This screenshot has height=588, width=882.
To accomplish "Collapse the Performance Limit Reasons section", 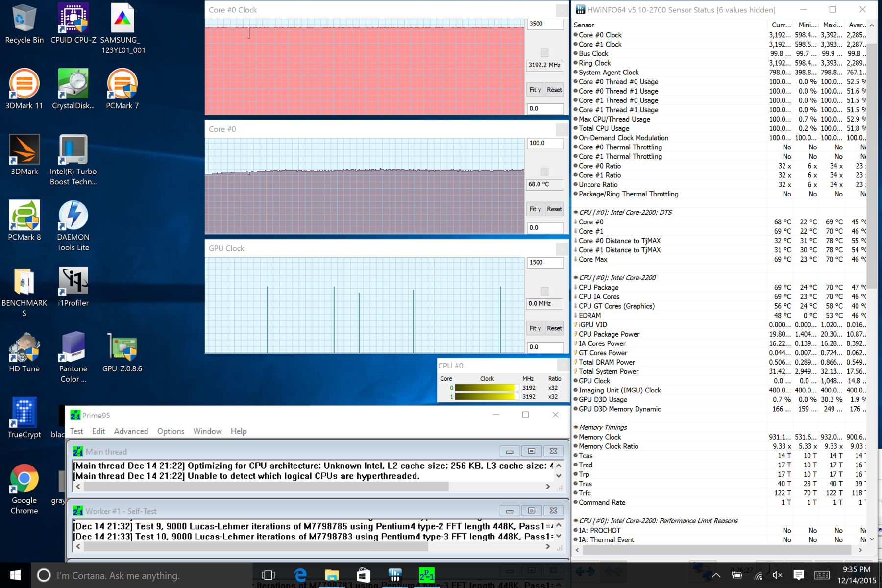I will click(576, 521).
